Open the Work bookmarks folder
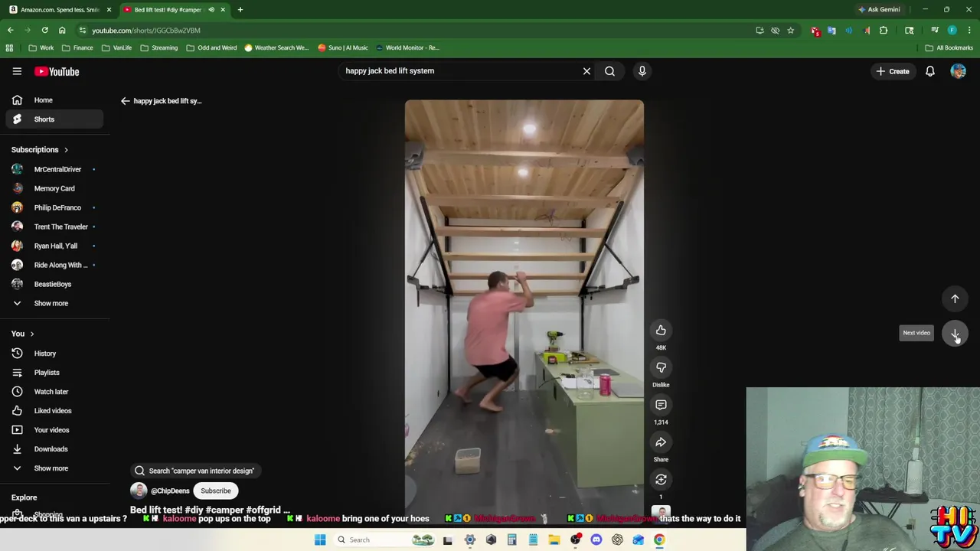 (41, 47)
